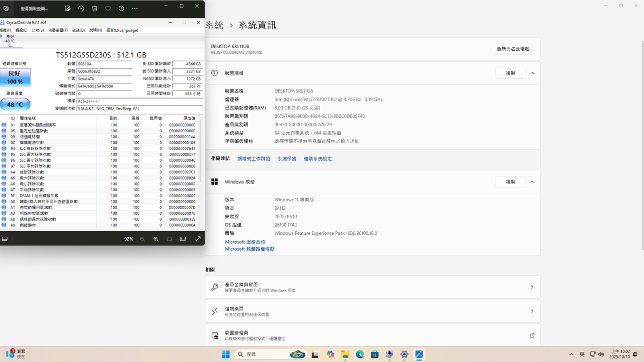Open the Windows Start menu
This screenshot has width=644, height=362.
click(x=226, y=354)
